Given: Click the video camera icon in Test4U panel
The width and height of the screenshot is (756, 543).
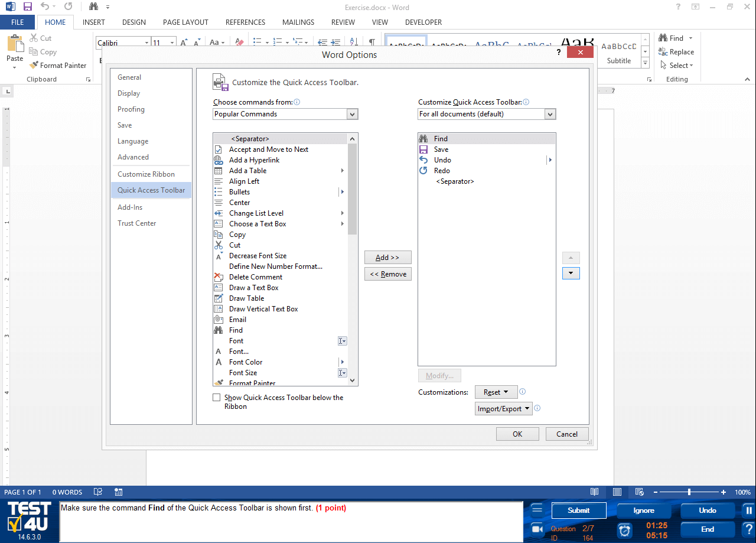Looking at the screenshot, I should pos(537,529).
